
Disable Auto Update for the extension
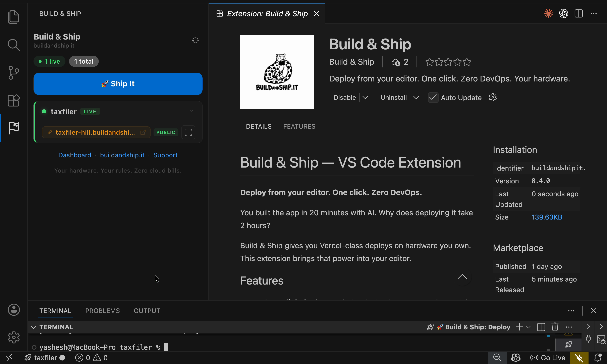[433, 97]
